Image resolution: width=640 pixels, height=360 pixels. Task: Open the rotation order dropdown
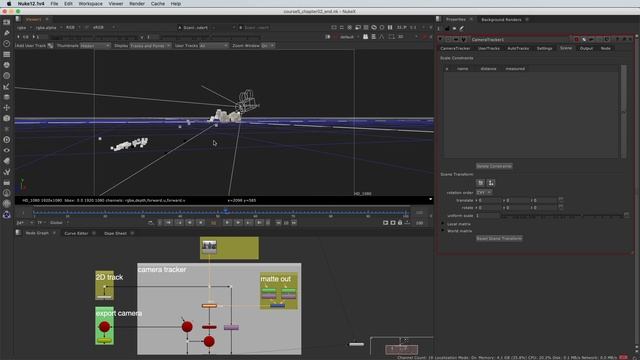pyautogui.click(x=484, y=192)
